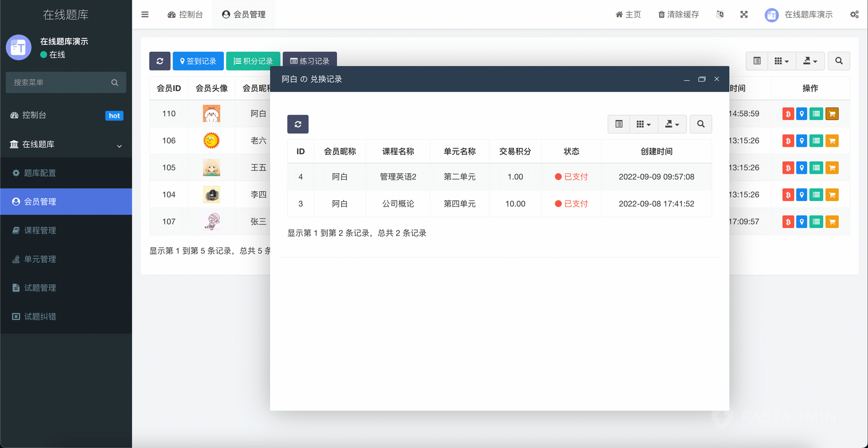Open the settings gears icon at top right
The image size is (868, 448).
[854, 14]
